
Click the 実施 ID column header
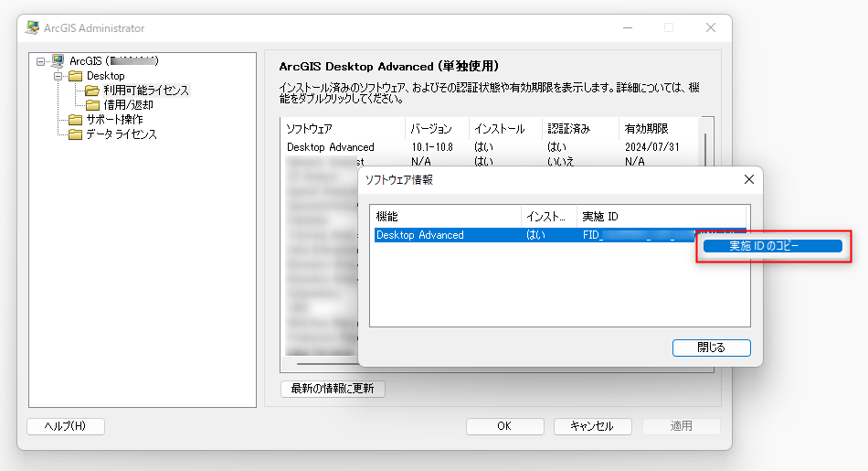click(640, 217)
